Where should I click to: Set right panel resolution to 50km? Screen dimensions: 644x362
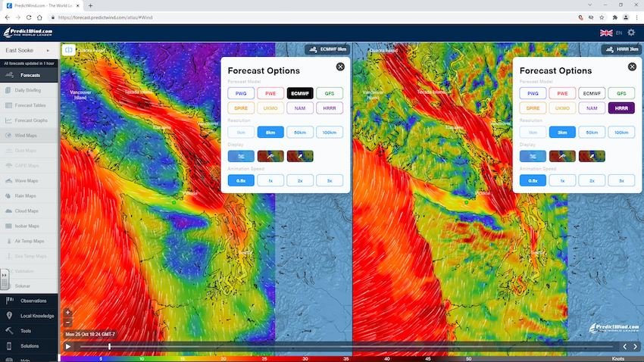592,133
